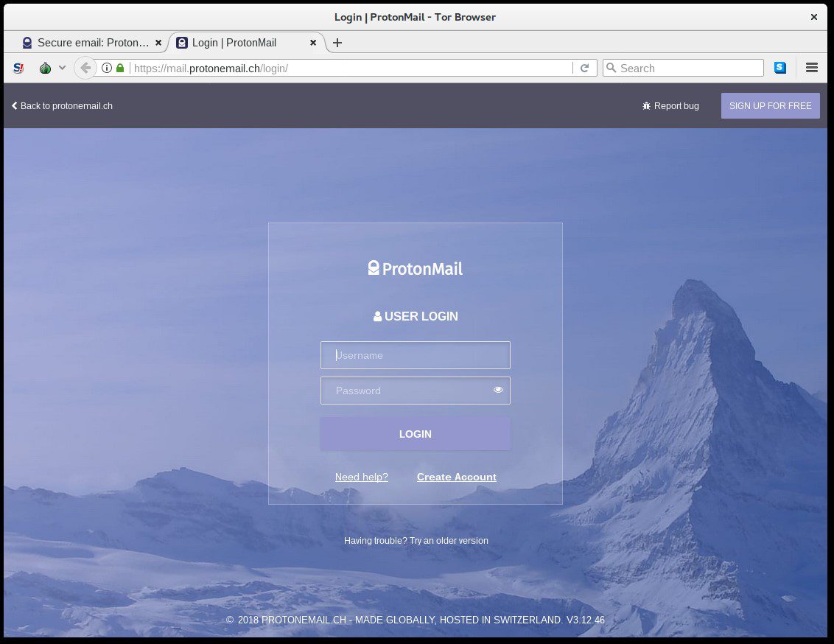Viewport: 834px width, 644px height.
Task: Toggle password visibility with the eye icon
Action: click(498, 390)
